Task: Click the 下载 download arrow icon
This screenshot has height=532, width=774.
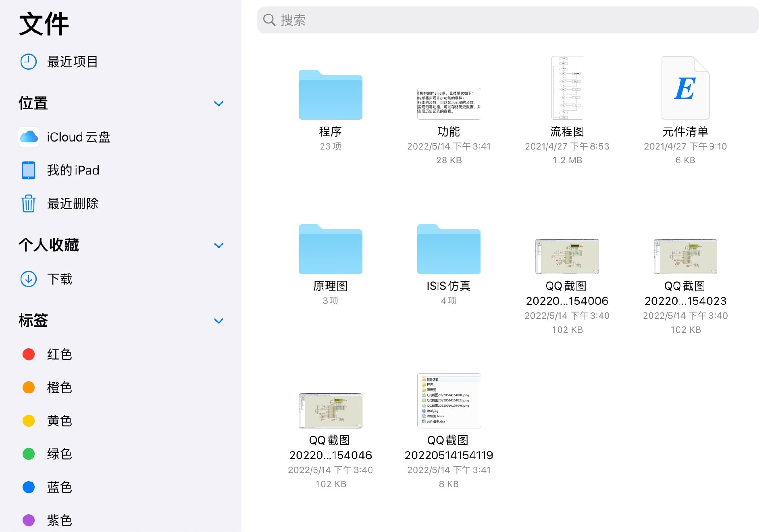Action: point(29,279)
